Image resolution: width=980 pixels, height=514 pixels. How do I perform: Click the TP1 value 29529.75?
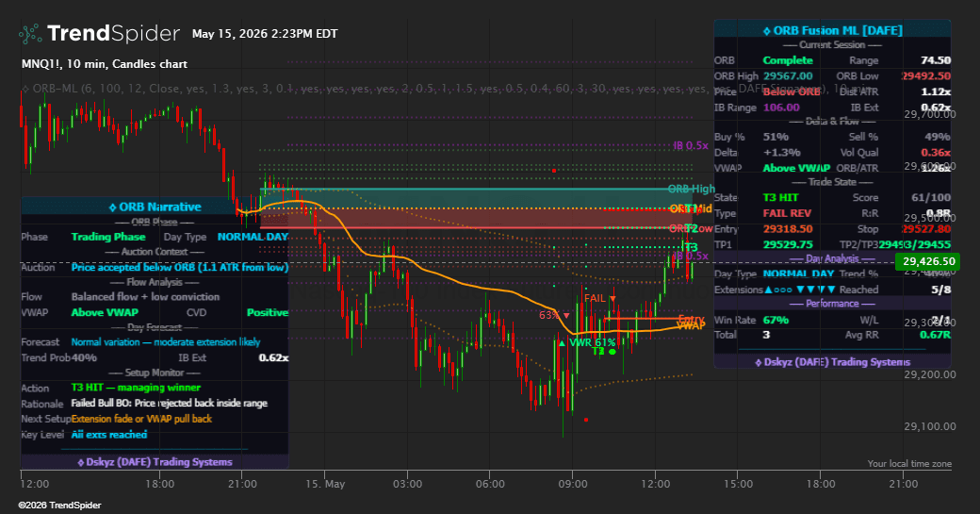(x=788, y=245)
